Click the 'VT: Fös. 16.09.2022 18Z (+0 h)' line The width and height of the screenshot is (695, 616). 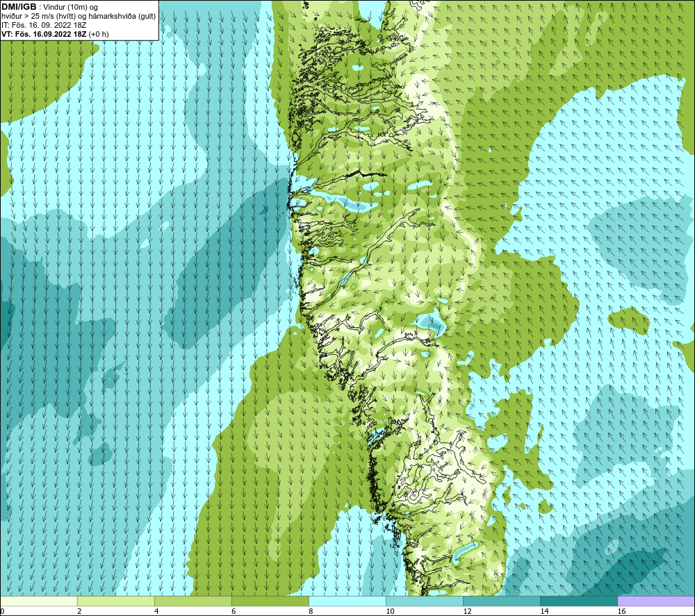point(55,34)
